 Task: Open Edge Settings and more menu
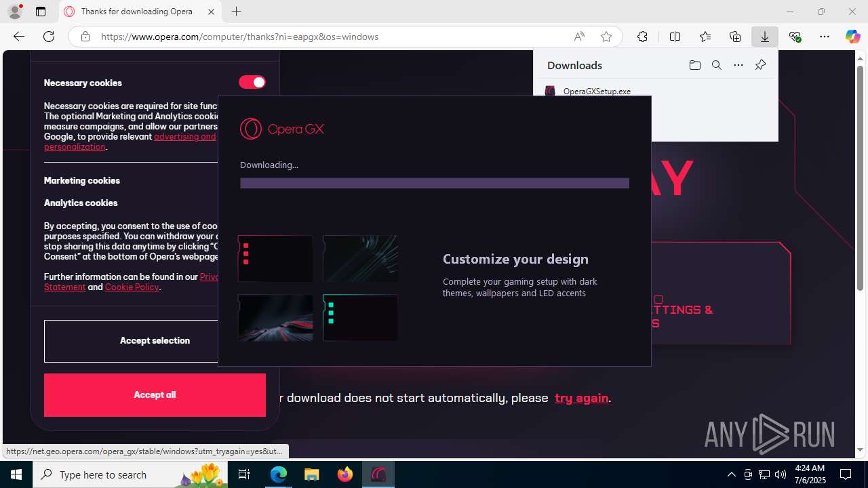coord(825,37)
